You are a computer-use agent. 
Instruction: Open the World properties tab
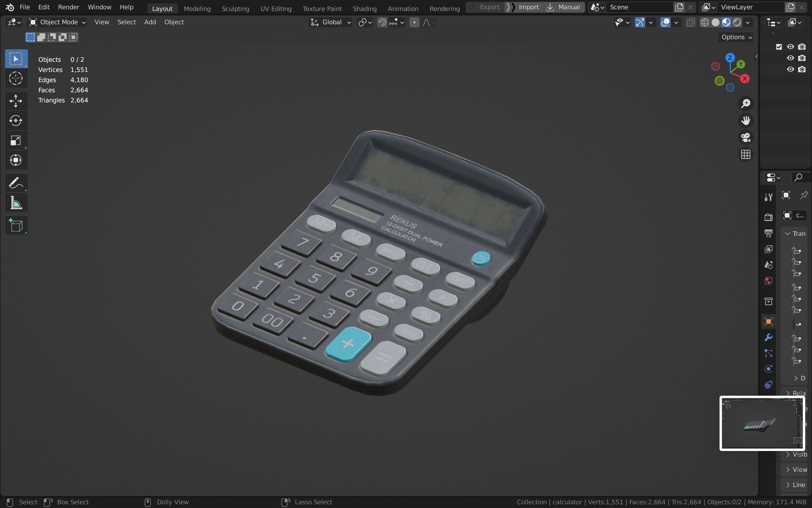(768, 281)
